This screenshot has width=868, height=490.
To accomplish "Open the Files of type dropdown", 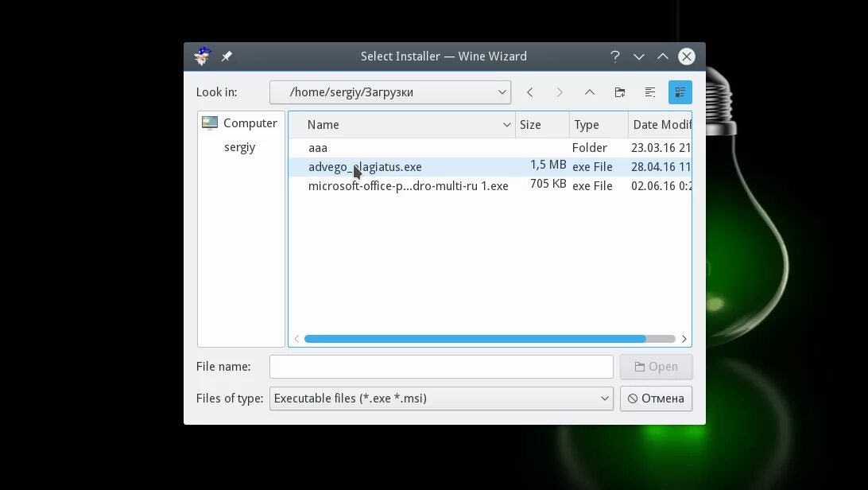I will (441, 399).
